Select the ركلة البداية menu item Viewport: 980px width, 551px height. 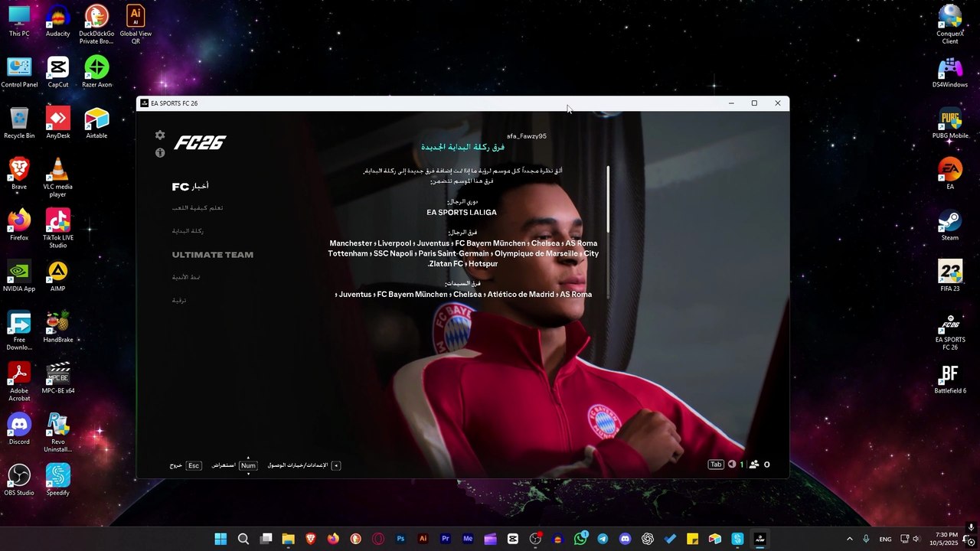pyautogui.click(x=188, y=231)
